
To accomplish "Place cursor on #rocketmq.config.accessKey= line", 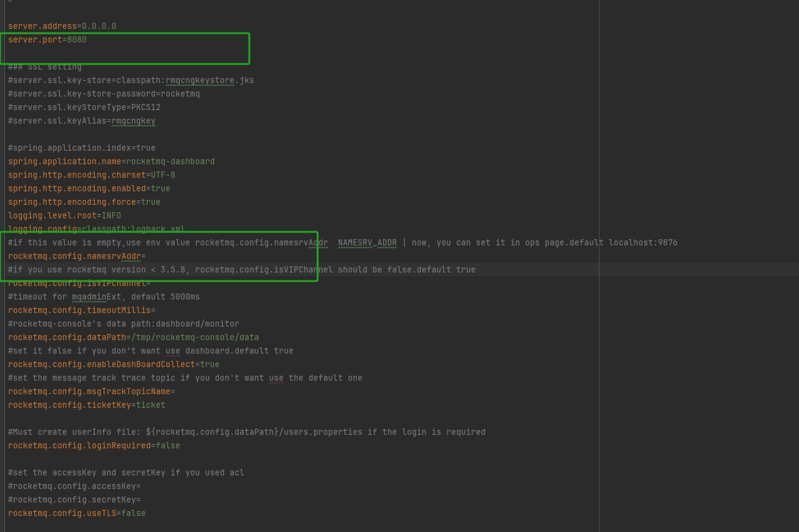I will click(x=74, y=486).
